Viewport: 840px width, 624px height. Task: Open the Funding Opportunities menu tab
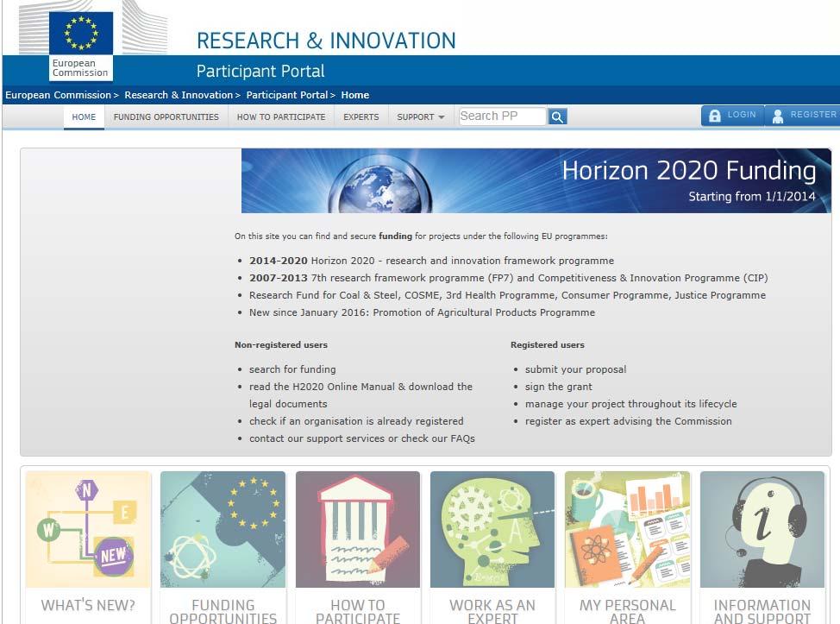click(166, 117)
